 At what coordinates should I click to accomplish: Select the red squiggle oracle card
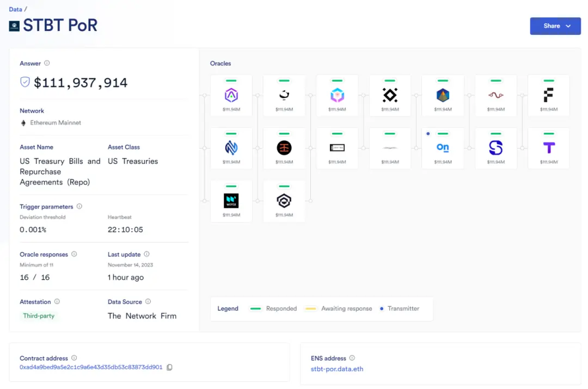point(496,95)
